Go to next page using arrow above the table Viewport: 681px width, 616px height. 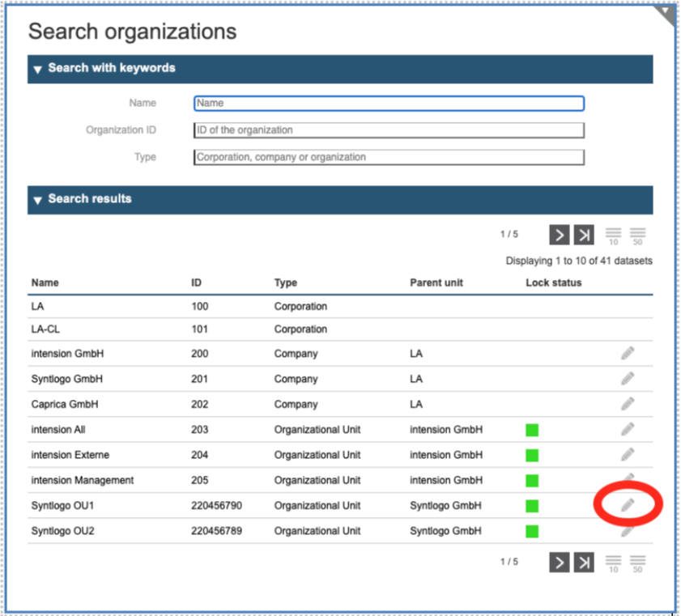559,235
